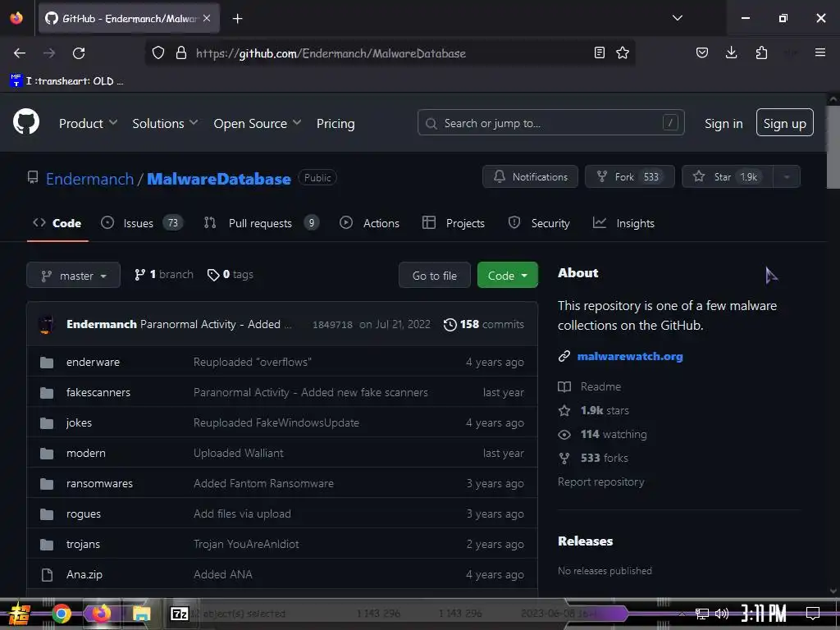Click the GitHub octocat logo
The height and width of the screenshot is (630, 840).
[26, 121]
